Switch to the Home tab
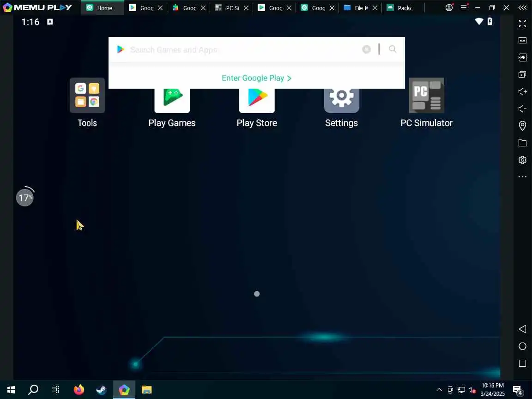Screen dimensions: 532x399 pos(103,8)
